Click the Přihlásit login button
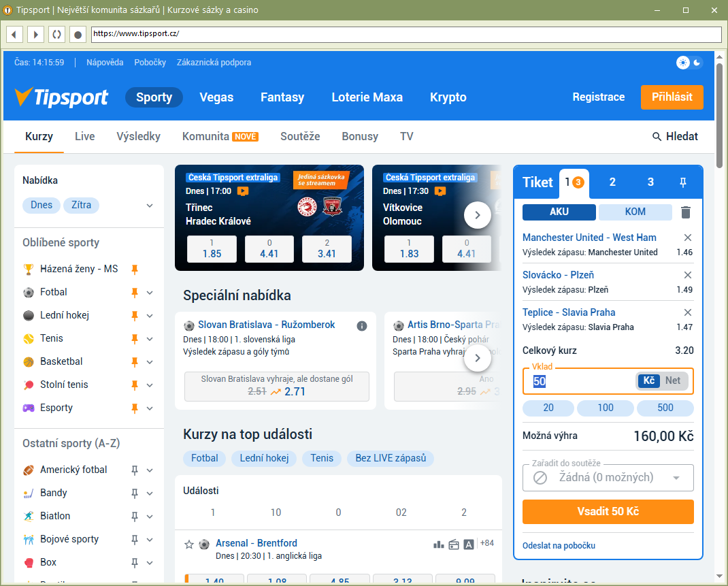Screen dimensions: 728x586 click(672, 97)
